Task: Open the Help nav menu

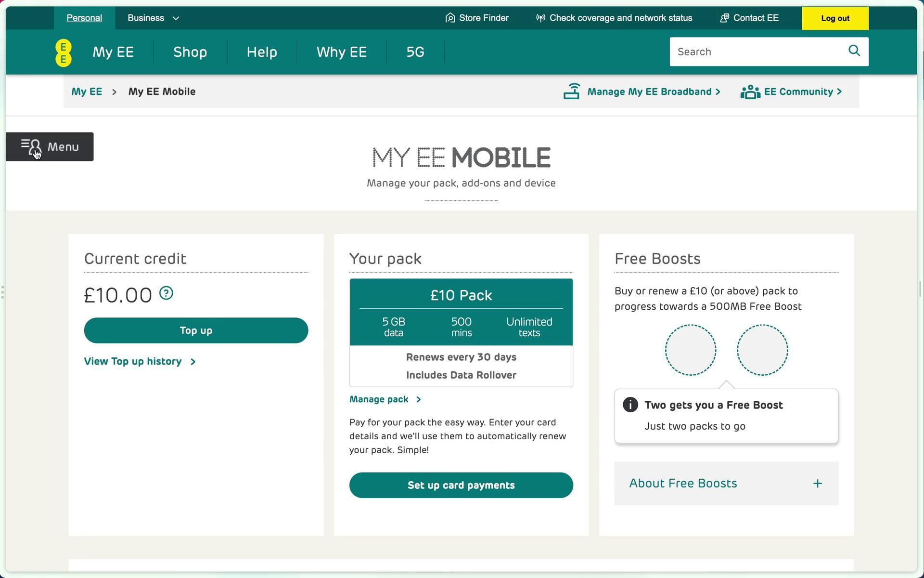Action: click(x=262, y=52)
